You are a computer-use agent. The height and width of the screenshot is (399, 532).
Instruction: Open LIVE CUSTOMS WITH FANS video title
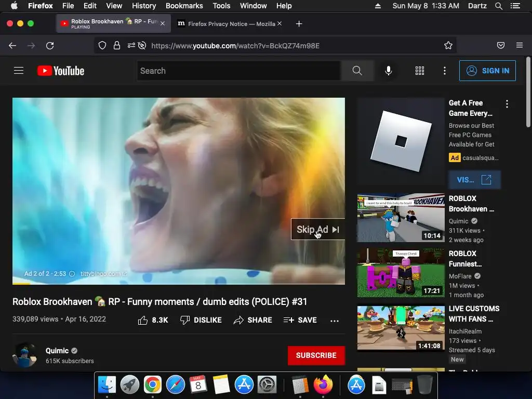coord(474,314)
